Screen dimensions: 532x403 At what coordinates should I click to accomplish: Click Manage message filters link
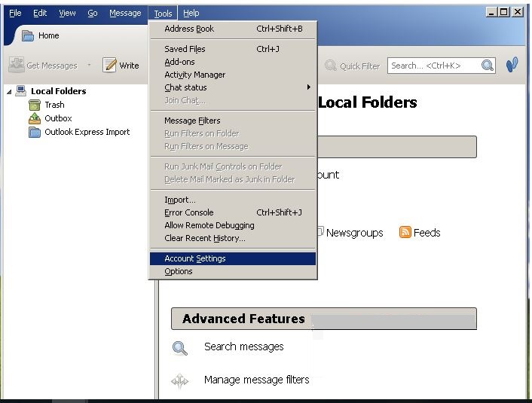click(257, 379)
